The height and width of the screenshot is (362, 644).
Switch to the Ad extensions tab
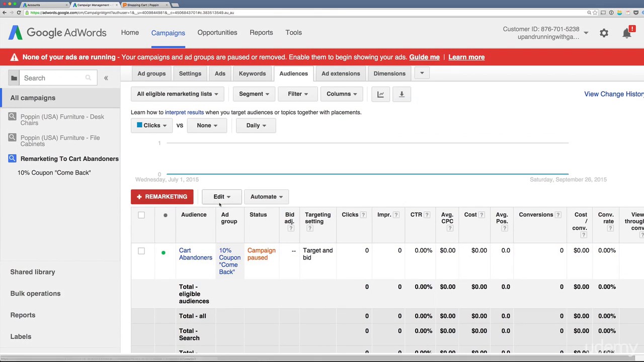(341, 74)
